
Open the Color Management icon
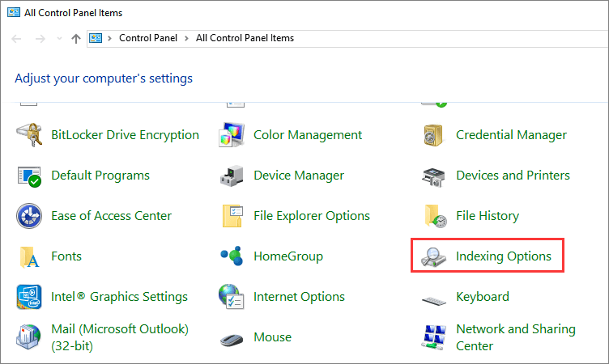click(x=232, y=135)
